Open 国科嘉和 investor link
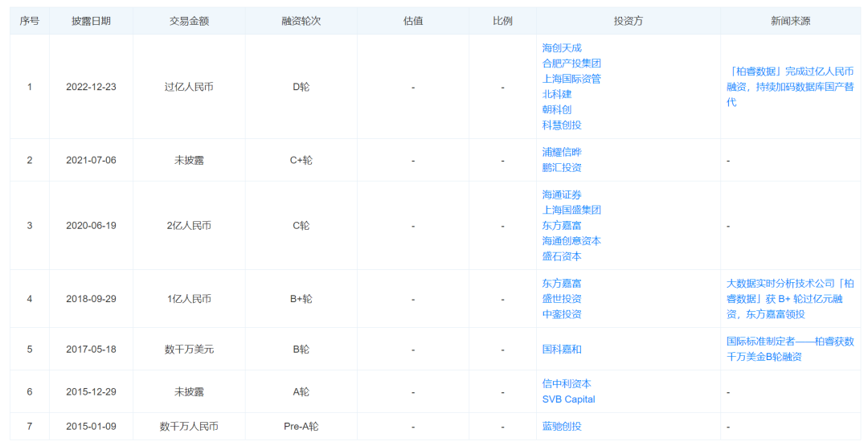 click(x=562, y=350)
